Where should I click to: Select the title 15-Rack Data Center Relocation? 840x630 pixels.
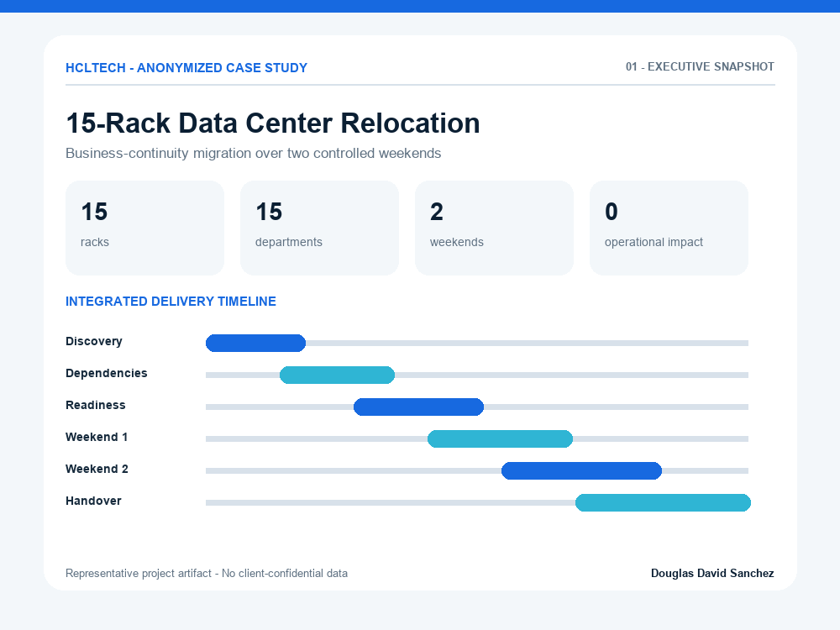[273, 123]
